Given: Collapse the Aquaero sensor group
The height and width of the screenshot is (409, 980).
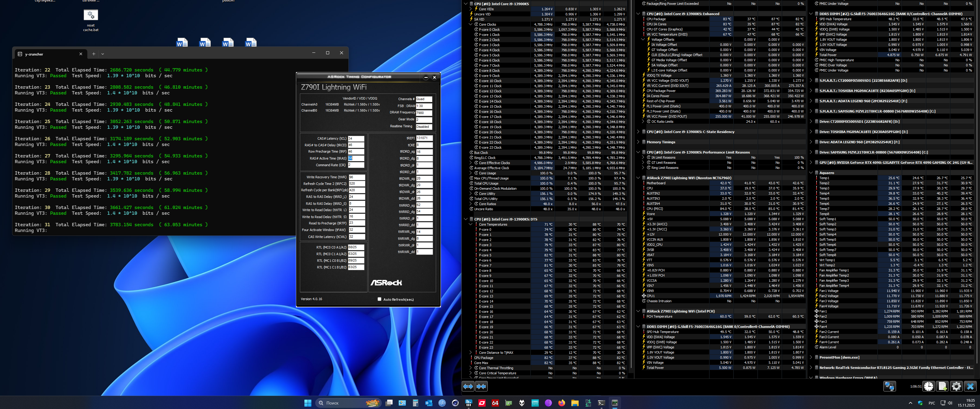Looking at the screenshot, I should pyautogui.click(x=811, y=173).
